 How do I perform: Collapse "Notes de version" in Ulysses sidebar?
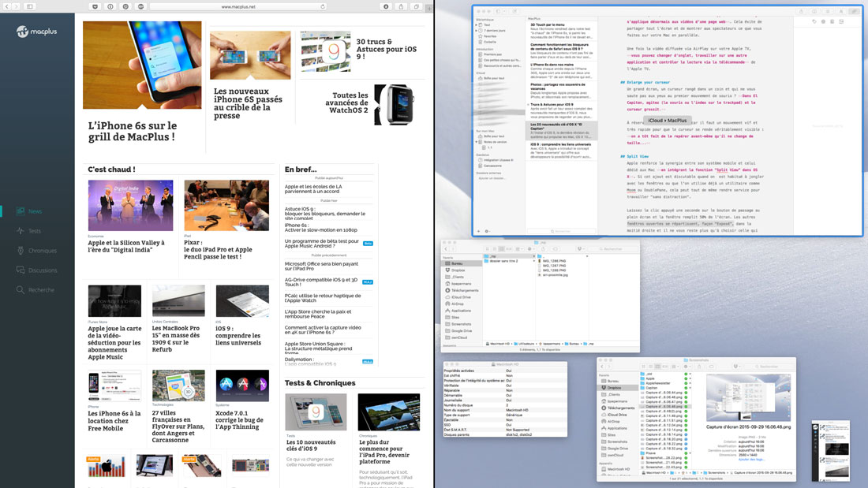tap(477, 142)
